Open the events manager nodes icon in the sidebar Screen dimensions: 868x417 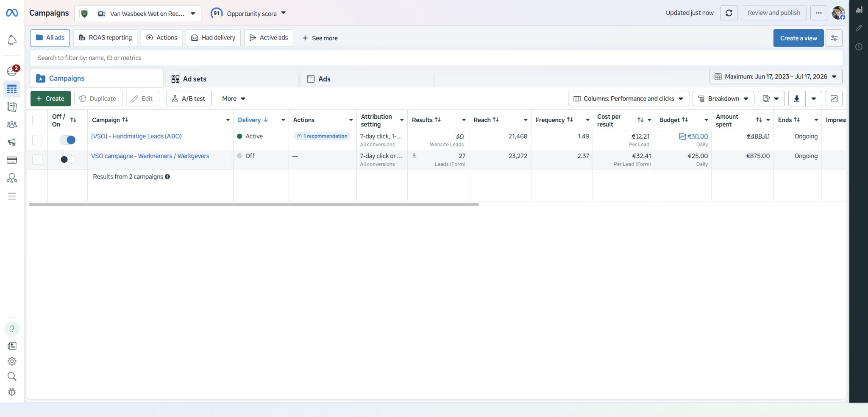coord(12,178)
